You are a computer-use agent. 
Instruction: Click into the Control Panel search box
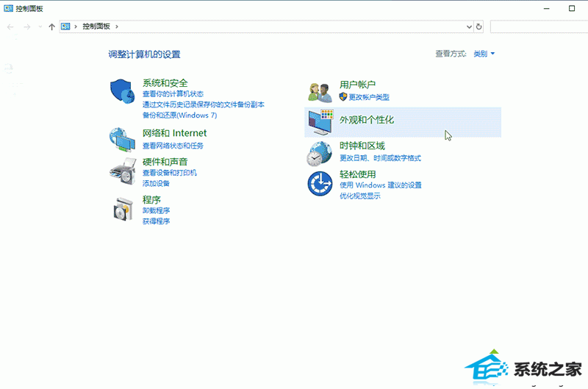(x=539, y=26)
